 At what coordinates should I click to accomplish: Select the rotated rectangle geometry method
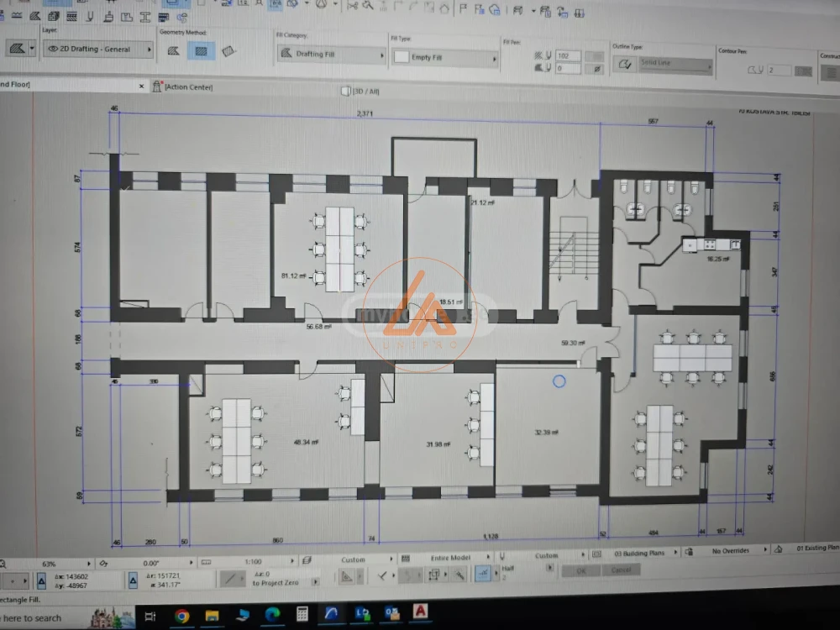point(228,52)
